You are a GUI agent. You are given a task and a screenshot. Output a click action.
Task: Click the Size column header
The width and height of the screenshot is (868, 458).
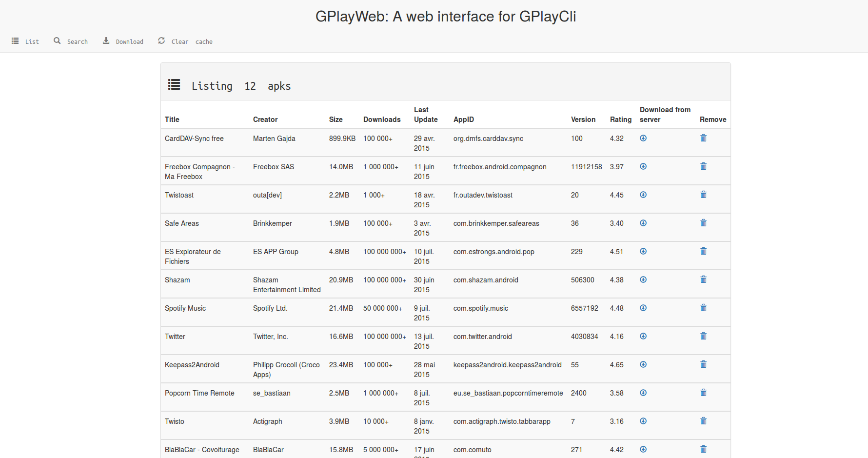(x=336, y=119)
